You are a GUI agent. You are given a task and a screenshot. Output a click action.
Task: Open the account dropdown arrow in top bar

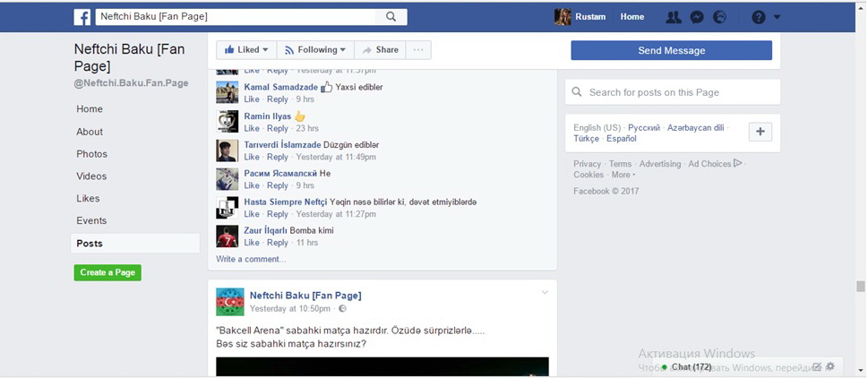[x=777, y=17]
